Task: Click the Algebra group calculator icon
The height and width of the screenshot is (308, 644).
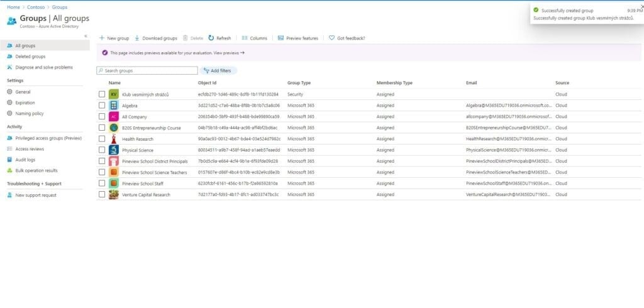Action: point(113,106)
